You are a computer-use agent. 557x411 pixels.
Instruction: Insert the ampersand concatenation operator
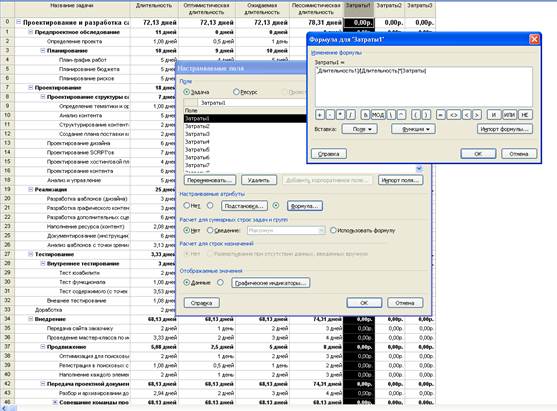click(365, 115)
